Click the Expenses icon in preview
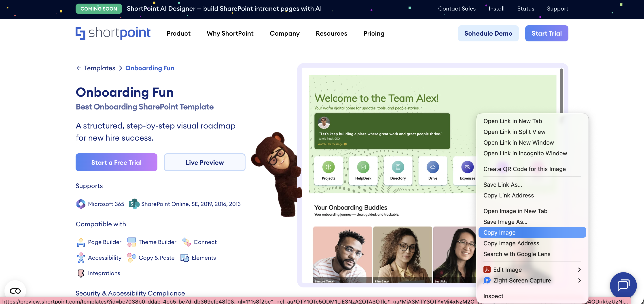The height and width of the screenshot is (304, 644). pos(467,167)
